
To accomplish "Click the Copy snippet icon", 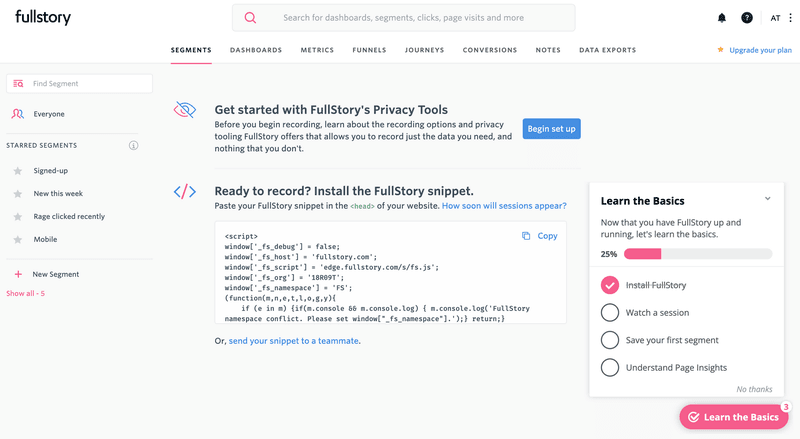I will pyautogui.click(x=526, y=236).
